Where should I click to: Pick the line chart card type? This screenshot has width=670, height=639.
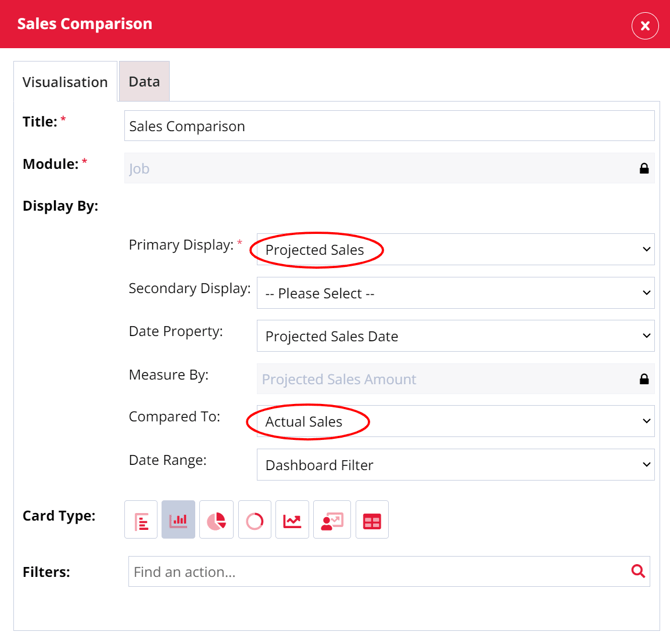[292, 519]
